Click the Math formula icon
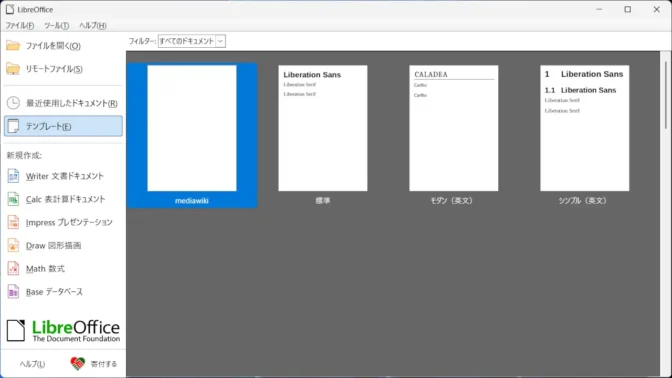The image size is (672, 378). (13, 268)
